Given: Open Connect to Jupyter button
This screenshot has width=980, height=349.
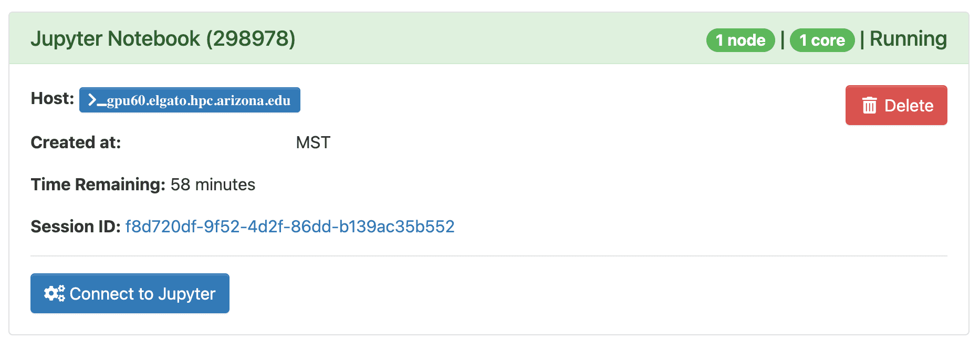Looking at the screenshot, I should click(130, 293).
